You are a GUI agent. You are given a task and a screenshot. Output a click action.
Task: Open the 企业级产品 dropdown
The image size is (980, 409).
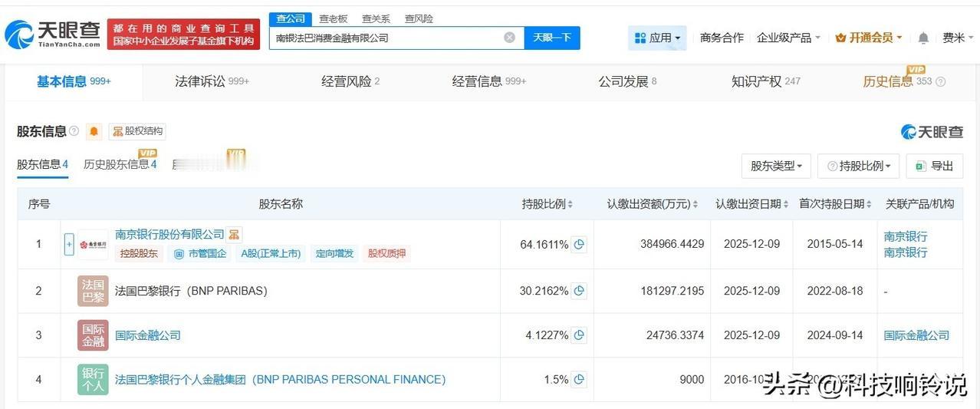788,38
